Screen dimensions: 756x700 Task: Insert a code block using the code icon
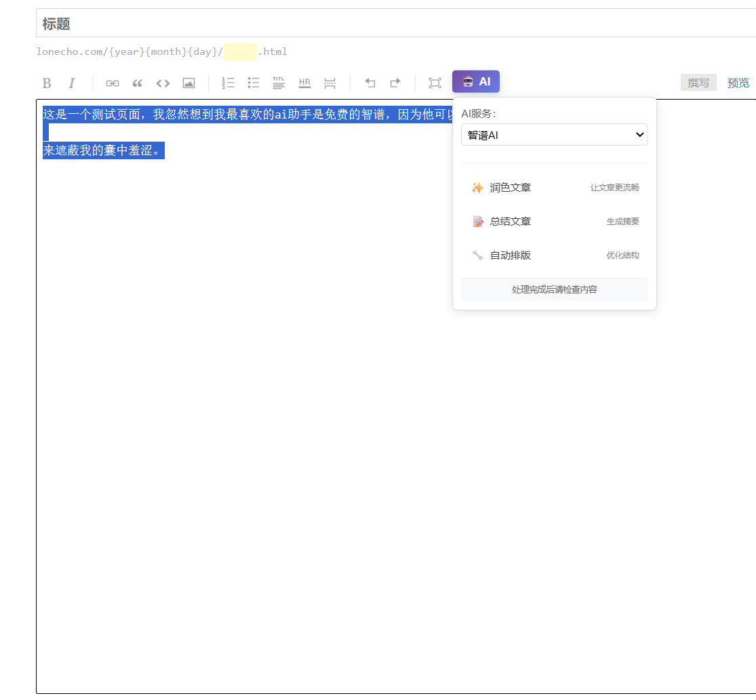pos(163,83)
